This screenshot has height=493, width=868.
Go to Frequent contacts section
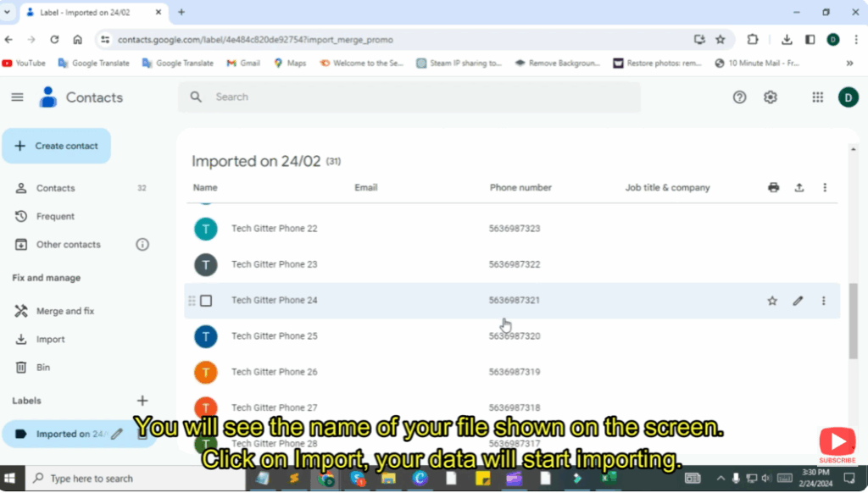click(x=55, y=217)
